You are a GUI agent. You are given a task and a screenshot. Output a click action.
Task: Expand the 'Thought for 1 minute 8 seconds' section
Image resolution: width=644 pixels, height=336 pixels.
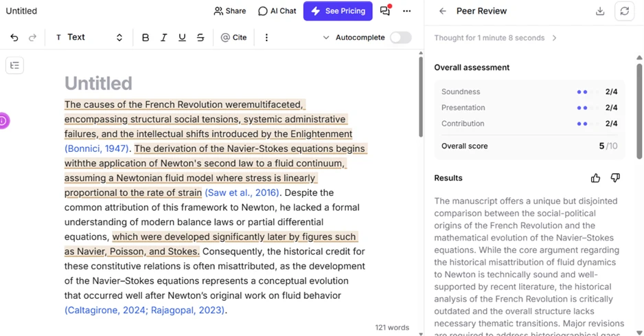point(495,38)
